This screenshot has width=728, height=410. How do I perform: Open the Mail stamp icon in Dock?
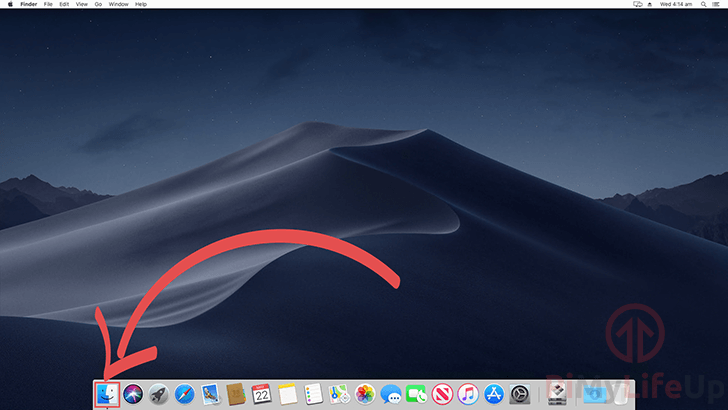coord(210,395)
